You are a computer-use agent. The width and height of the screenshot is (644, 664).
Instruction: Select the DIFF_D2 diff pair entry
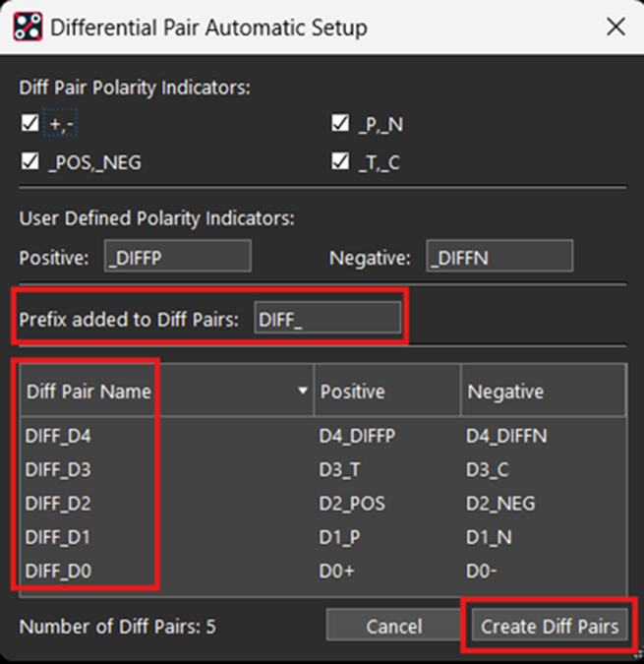click(x=59, y=504)
